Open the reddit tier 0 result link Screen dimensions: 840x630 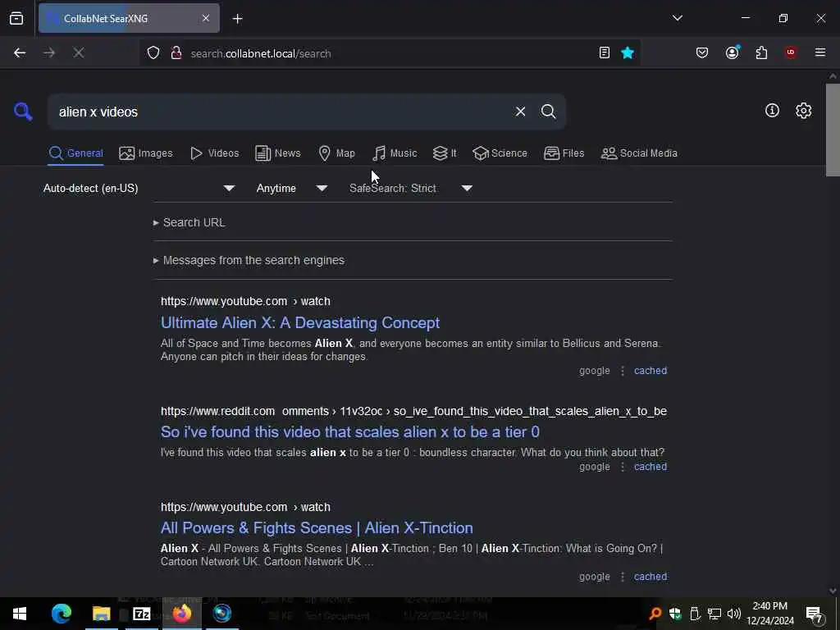click(349, 431)
